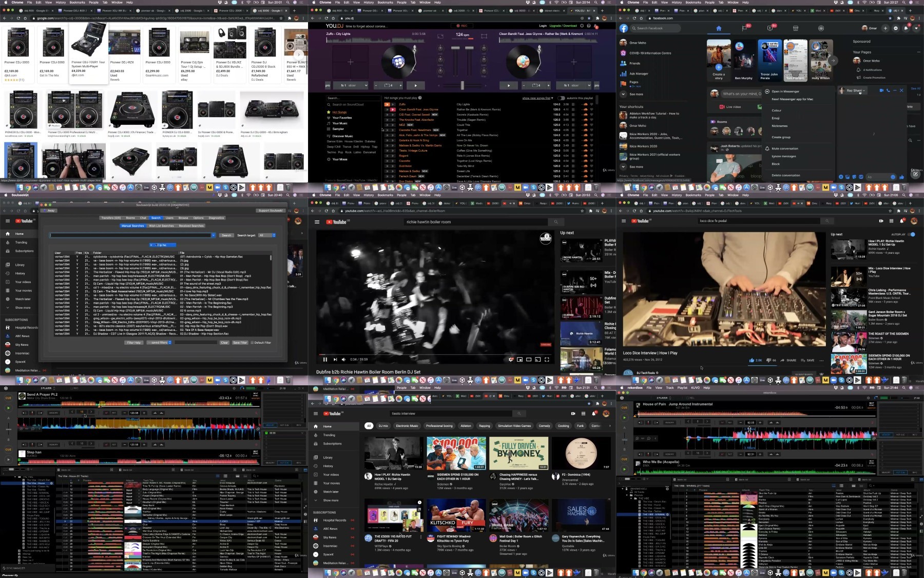Start voice call in Raz Shani chat
Viewport: 924px width, 578px height.
coord(888,90)
